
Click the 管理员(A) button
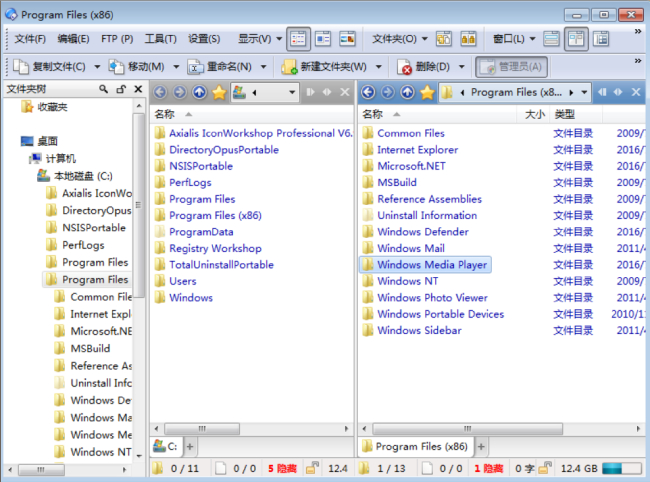pos(511,67)
